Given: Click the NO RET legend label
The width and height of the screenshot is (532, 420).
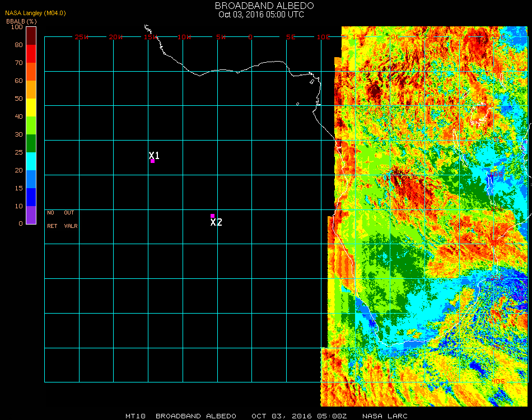Looking at the screenshot, I should [x=51, y=220].
